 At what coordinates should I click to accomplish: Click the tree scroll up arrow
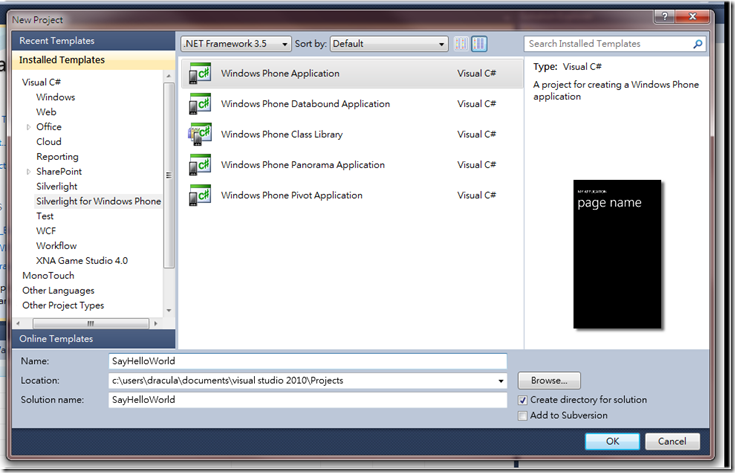tap(169, 76)
